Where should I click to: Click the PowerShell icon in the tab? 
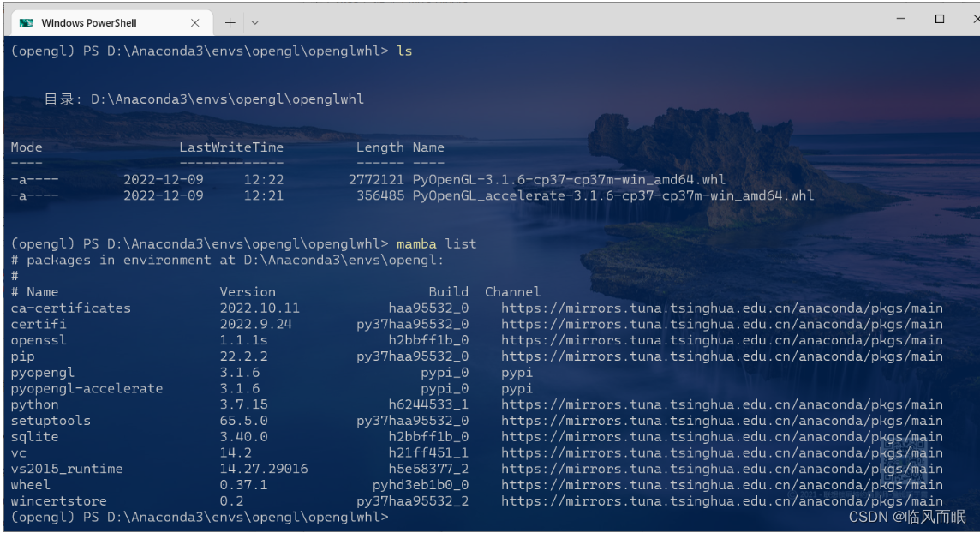pyautogui.click(x=27, y=23)
